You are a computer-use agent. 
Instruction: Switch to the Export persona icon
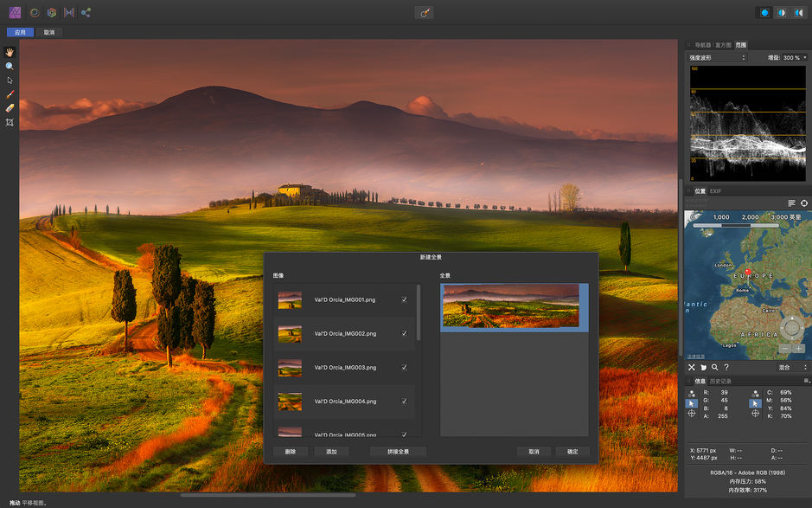coord(86,12)
